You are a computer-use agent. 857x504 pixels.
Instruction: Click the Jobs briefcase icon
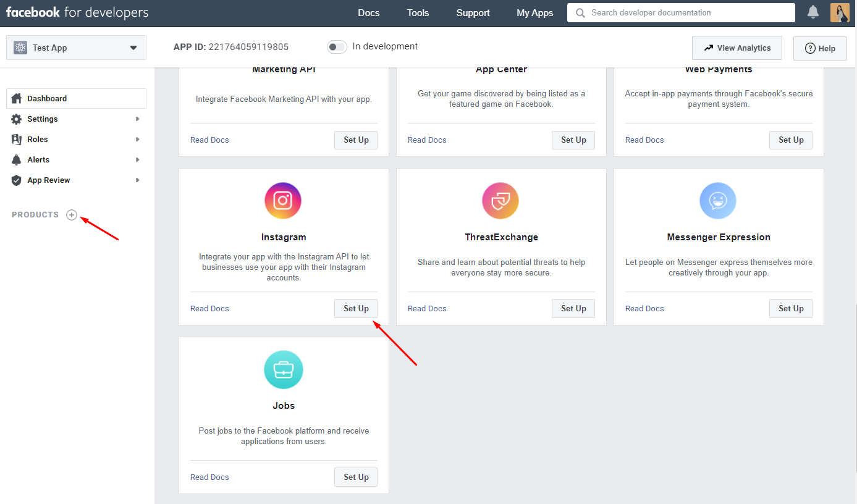[x=283, y=369]
